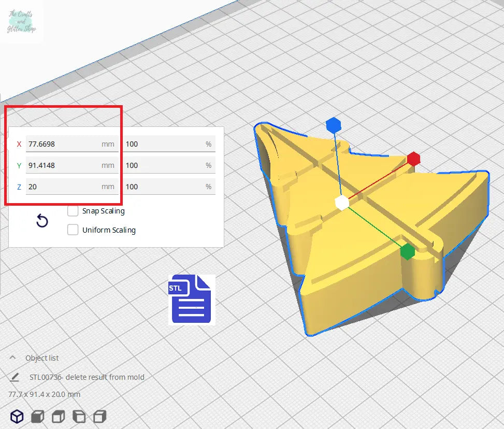
Task: Collapse the Object list panel
Action: coord(12,358)
